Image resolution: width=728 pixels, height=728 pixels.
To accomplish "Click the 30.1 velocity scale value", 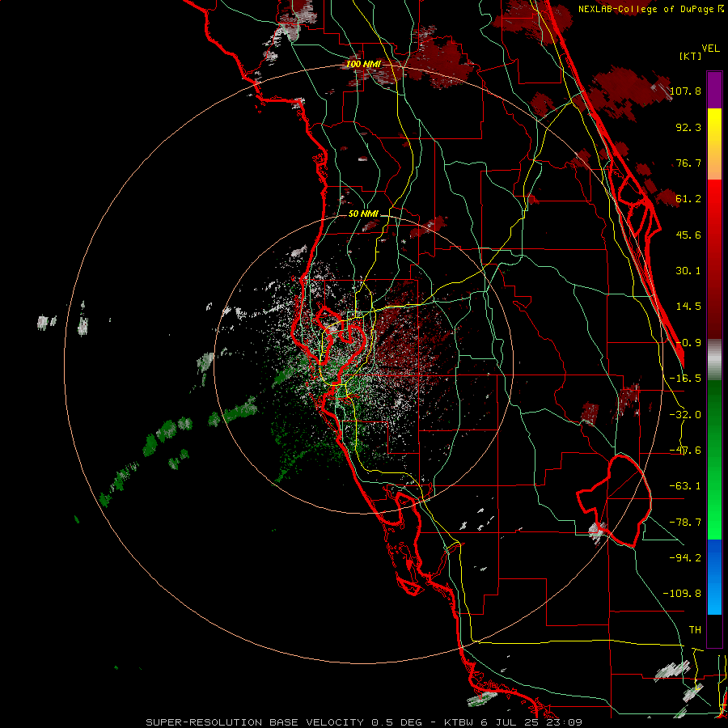I will pyautogui.click(x=688, y=271).
